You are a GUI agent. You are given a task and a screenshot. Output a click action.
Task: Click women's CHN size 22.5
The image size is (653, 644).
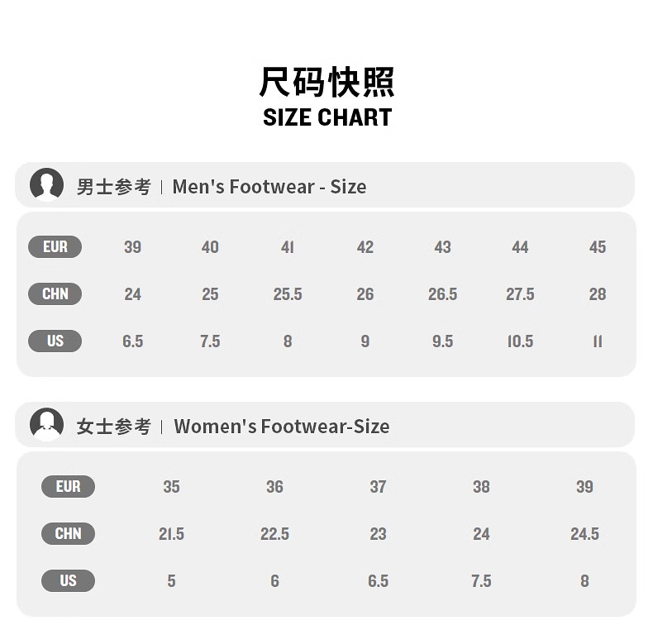274,534
